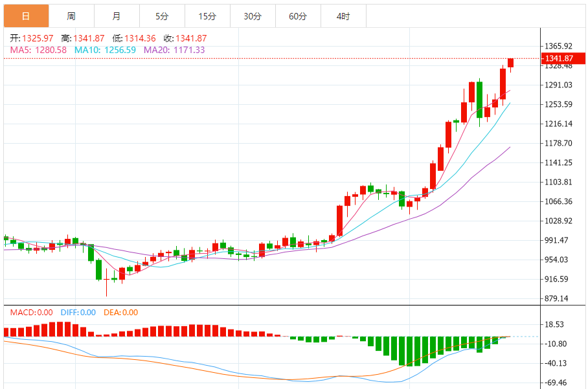Click the -69.46 MACD axis label
The height and width of the screenshot is (389, 588).
pos(556,383)
